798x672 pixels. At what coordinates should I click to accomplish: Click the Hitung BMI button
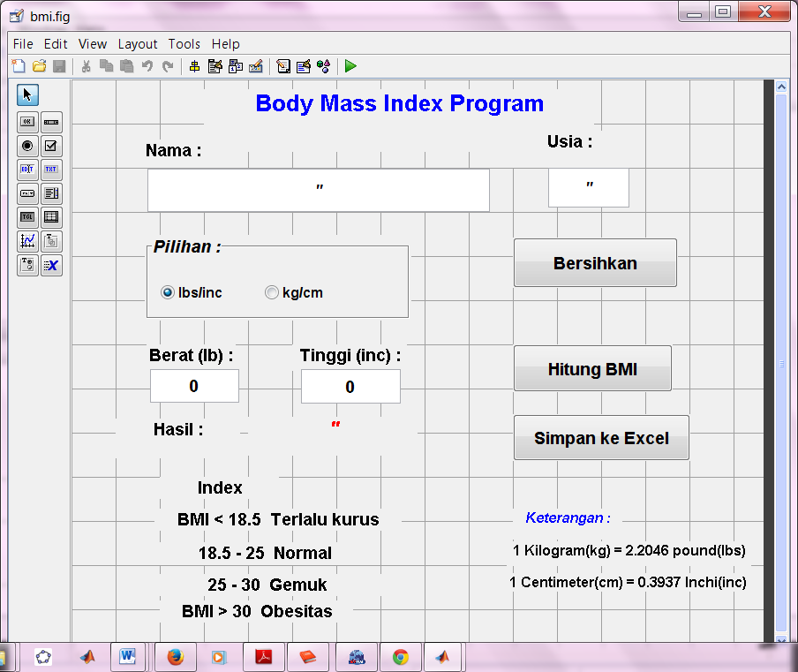[x=592, y=368]
